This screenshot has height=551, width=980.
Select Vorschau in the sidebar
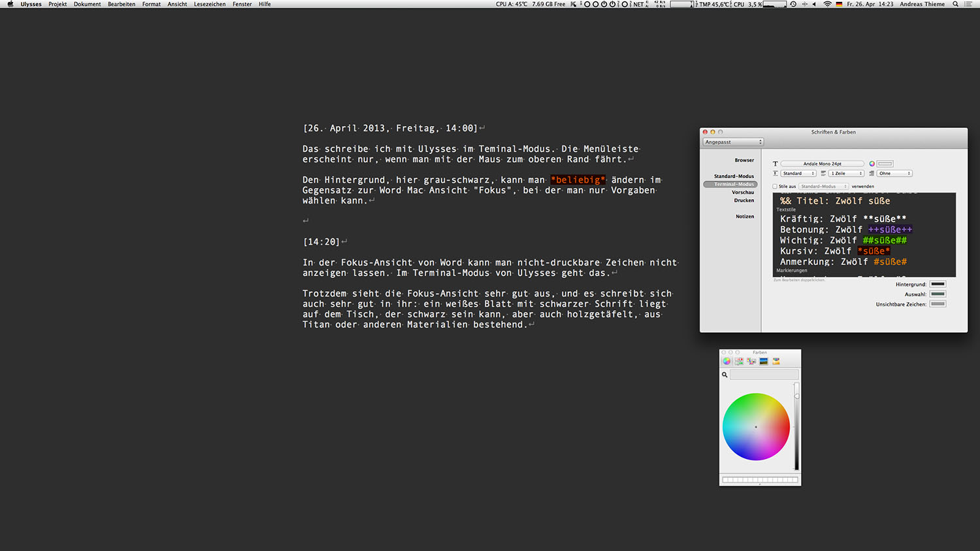(743, 193)
